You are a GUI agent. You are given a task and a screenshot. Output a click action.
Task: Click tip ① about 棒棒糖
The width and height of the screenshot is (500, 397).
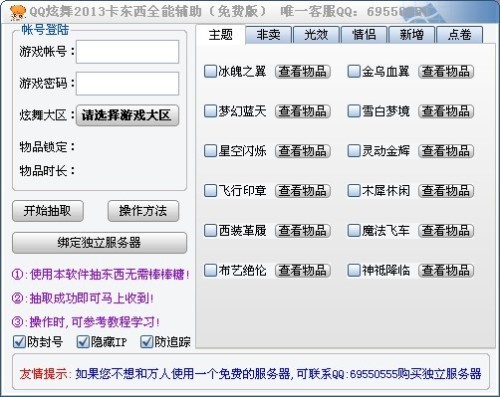[101, 275]
